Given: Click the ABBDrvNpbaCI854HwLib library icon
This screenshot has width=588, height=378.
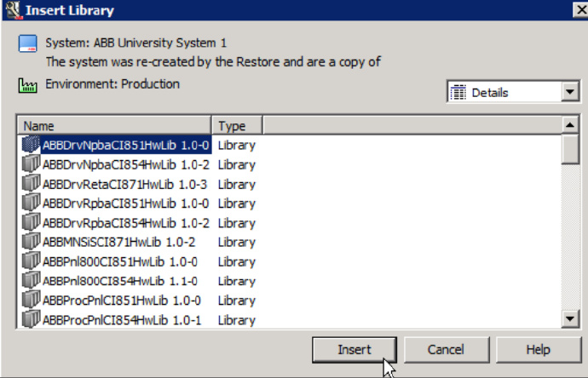Looking at the screenshot, I should pyautogui.click(x=31, y=163).
